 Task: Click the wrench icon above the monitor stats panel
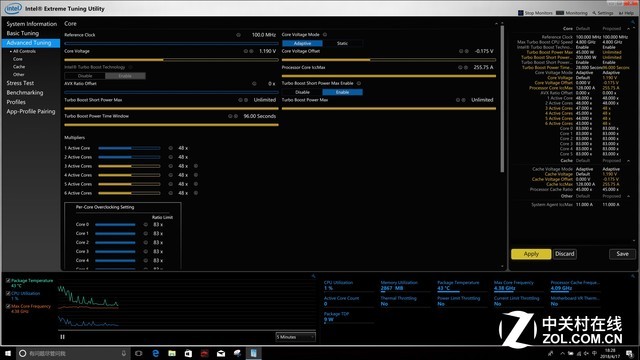(633, 276)
